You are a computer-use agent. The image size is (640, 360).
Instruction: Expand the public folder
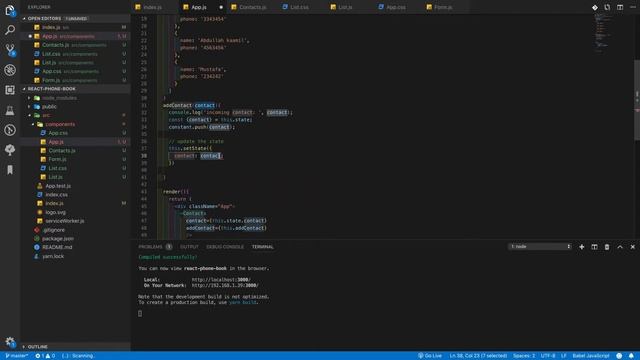tap(29, 107)
